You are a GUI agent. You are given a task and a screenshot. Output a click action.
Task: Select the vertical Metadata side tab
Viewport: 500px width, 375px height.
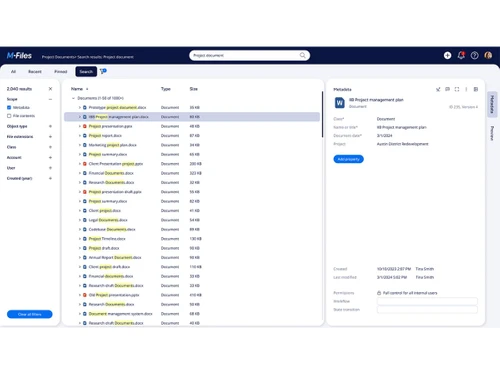coord(492,104)
